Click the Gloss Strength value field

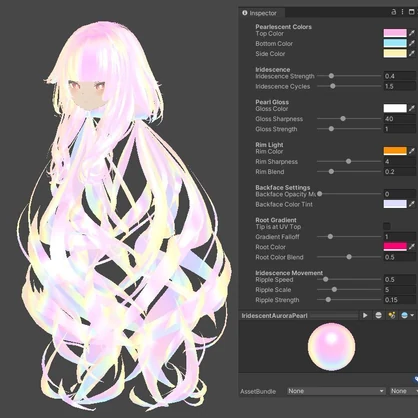(x=400, y=129)
